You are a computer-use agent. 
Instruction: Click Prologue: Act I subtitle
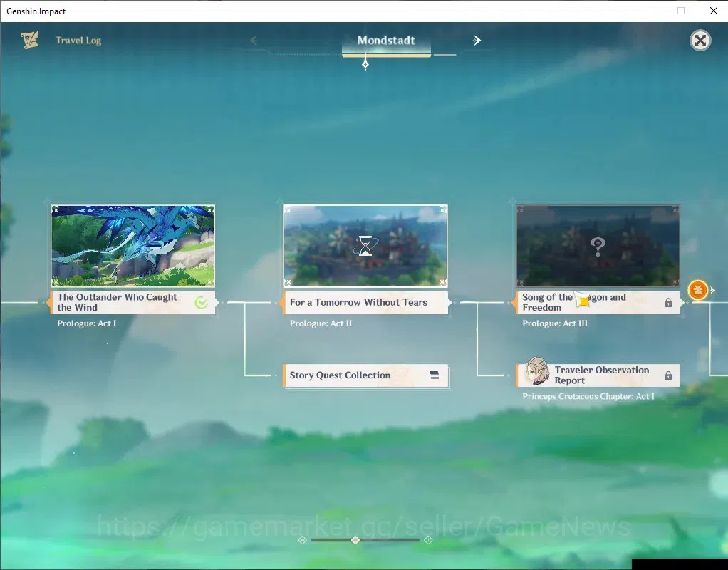click(x=87, y=323)
